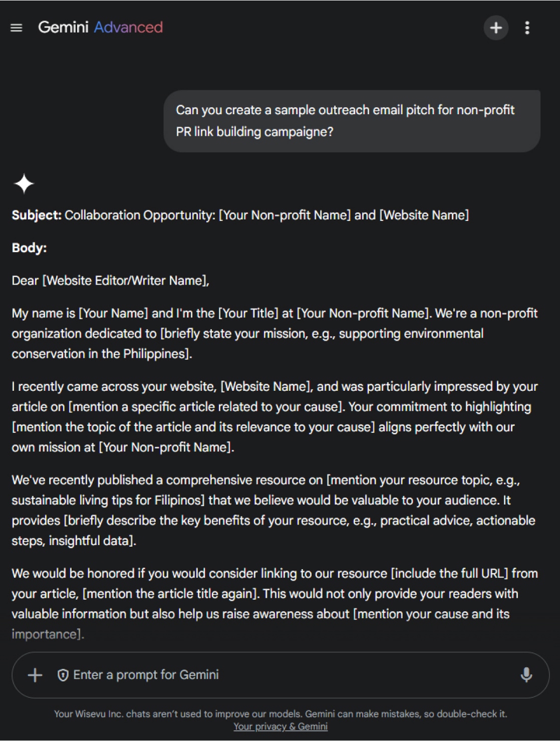The height and width of the screenshot is (741, 560).
Task: Activate the microphone voice input
Action: point(526,675)
